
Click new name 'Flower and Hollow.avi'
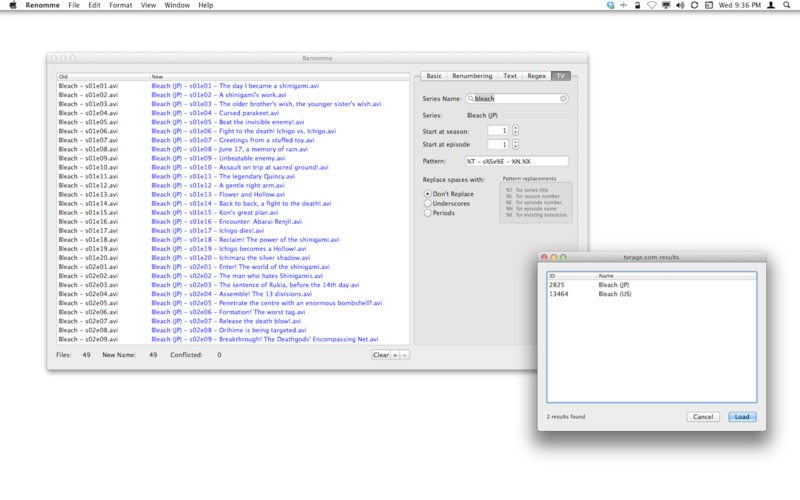(x=252, y=194)
